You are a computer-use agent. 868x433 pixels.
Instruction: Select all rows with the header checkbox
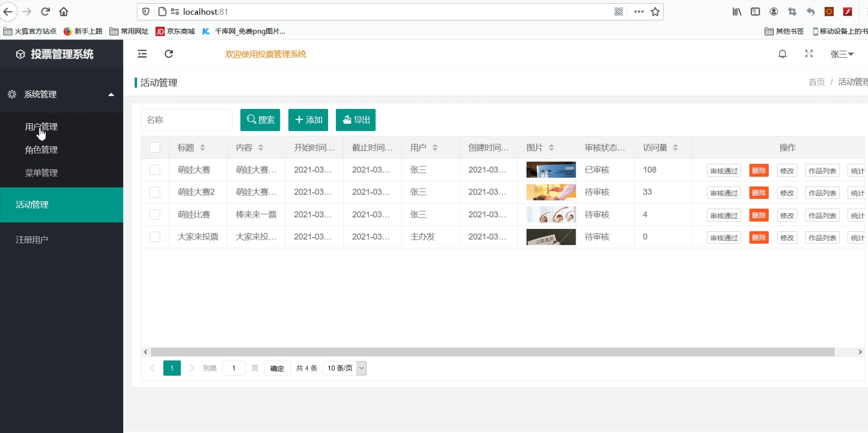tap(155, 148)
